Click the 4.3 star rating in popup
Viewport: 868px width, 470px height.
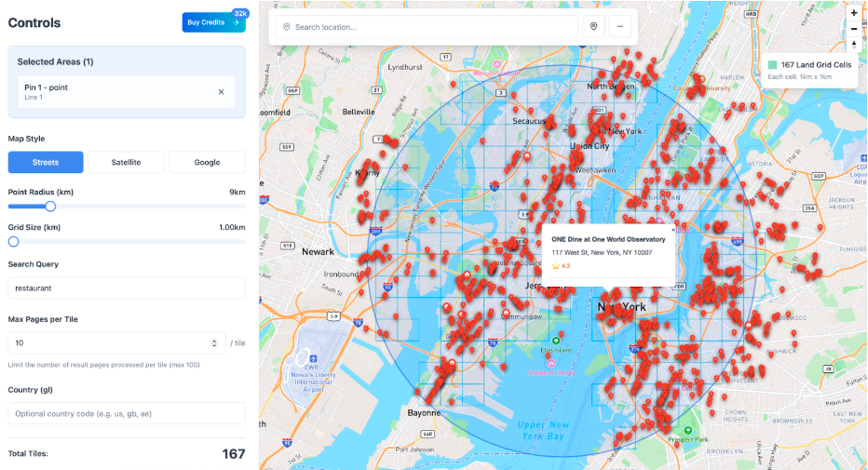tap(561, 266)
